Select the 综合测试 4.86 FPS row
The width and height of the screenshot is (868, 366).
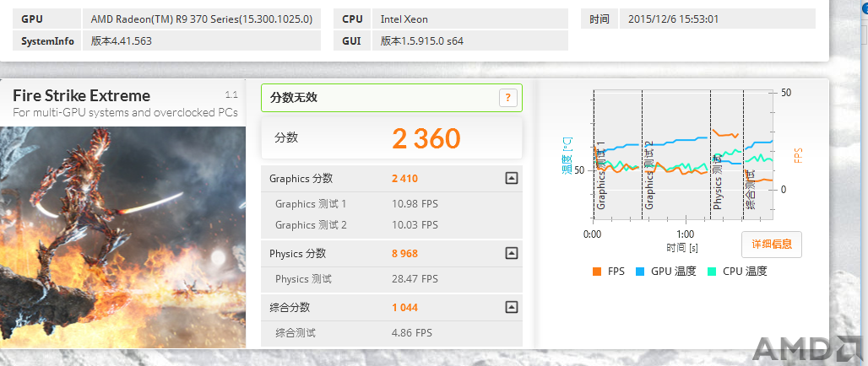[392, 333]
